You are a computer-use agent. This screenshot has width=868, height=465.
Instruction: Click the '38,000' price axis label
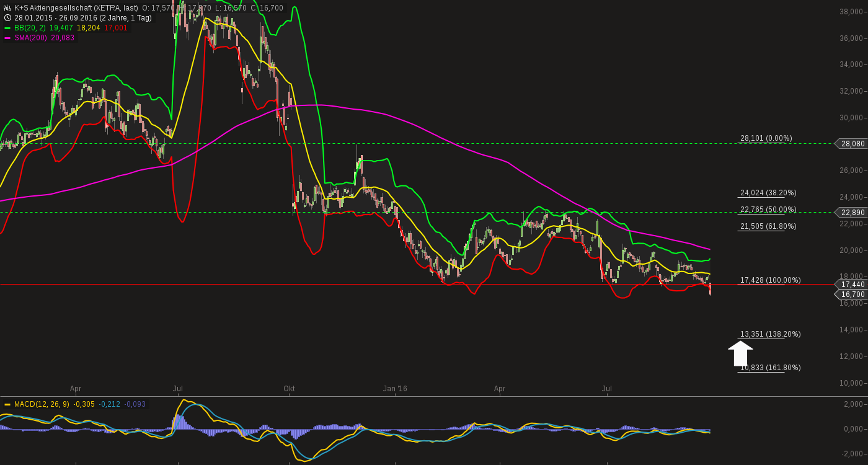[852, 11]
